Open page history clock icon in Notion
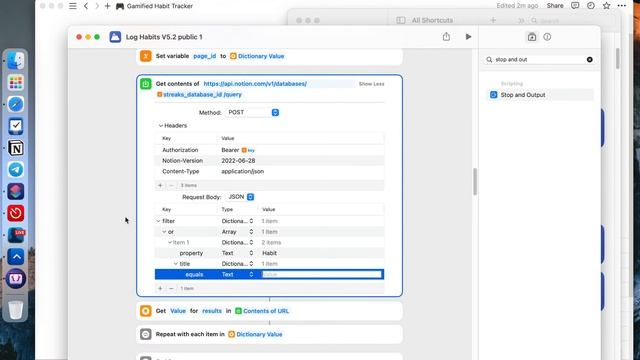 tap(591, 6)
